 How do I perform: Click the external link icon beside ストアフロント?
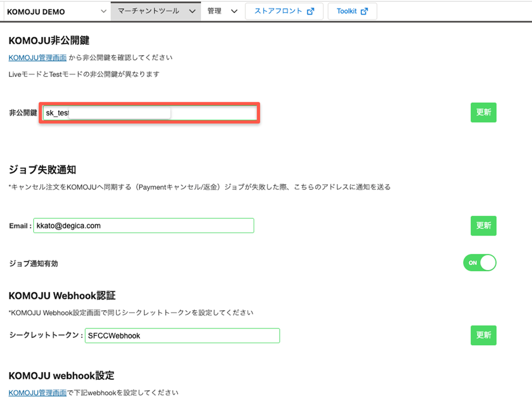pos(310,11)
